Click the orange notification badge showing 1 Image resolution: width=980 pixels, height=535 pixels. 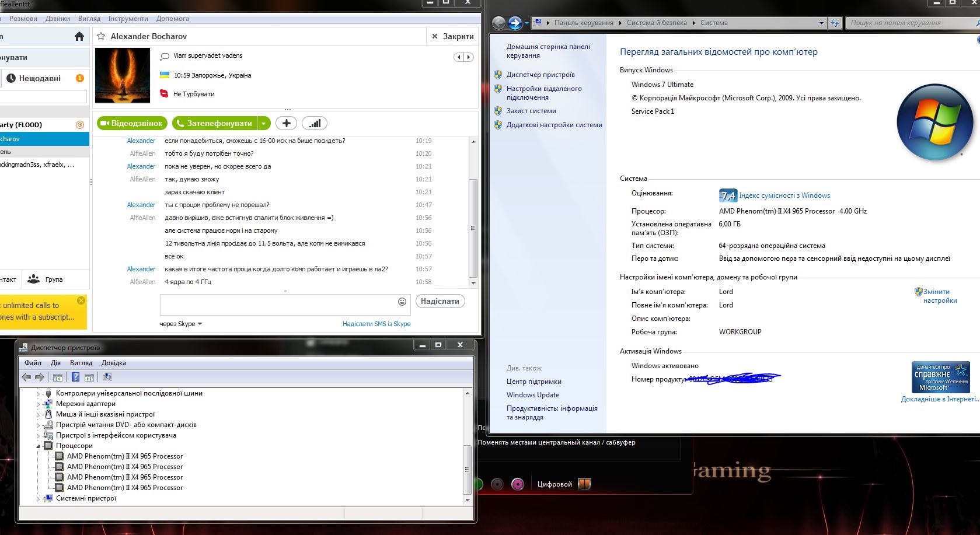80,78
